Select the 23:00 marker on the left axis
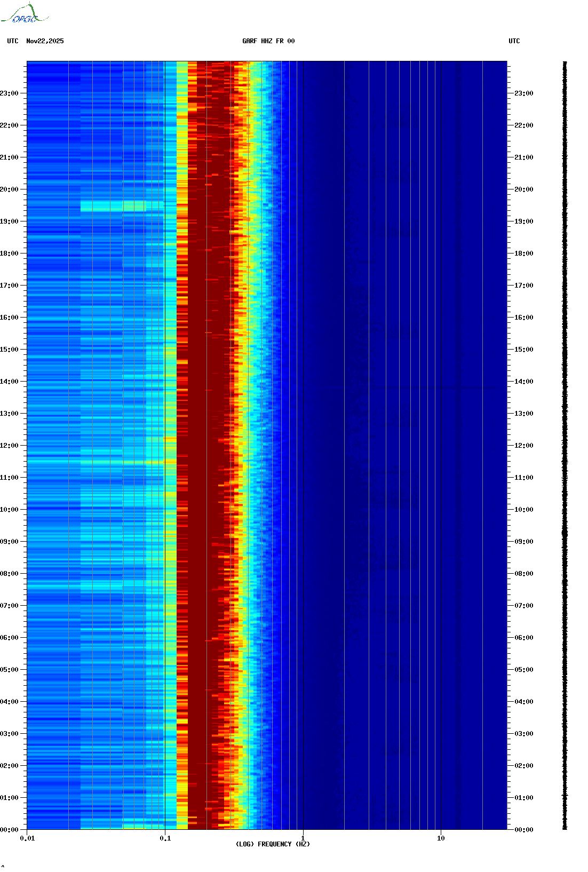This screenshot has height=872, width=588. point(9,93)
